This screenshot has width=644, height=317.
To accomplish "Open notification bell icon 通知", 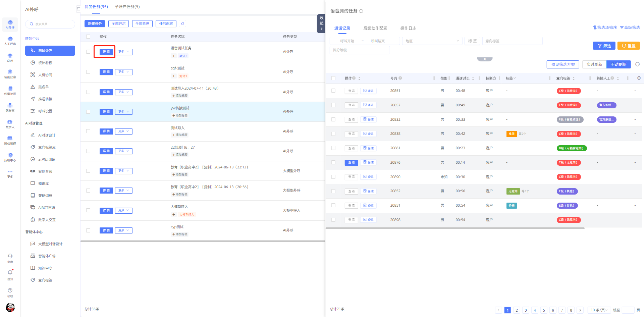I will (x=10, y=275).
